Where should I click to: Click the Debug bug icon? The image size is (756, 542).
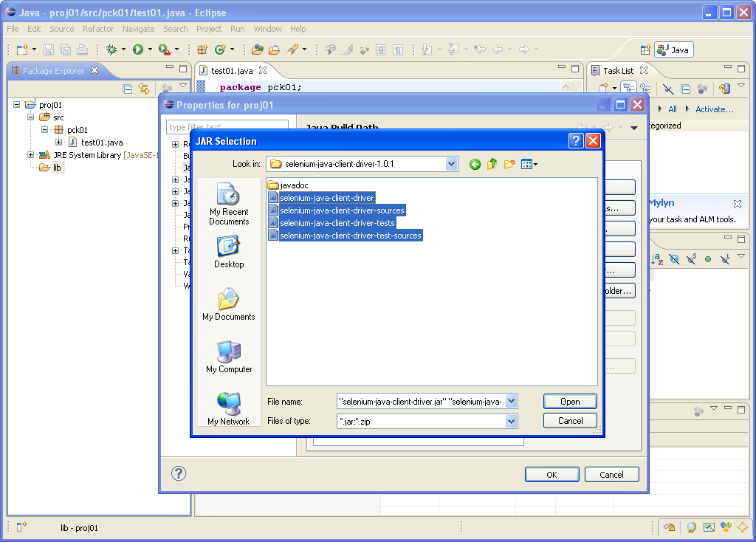(x=111, y=49)
